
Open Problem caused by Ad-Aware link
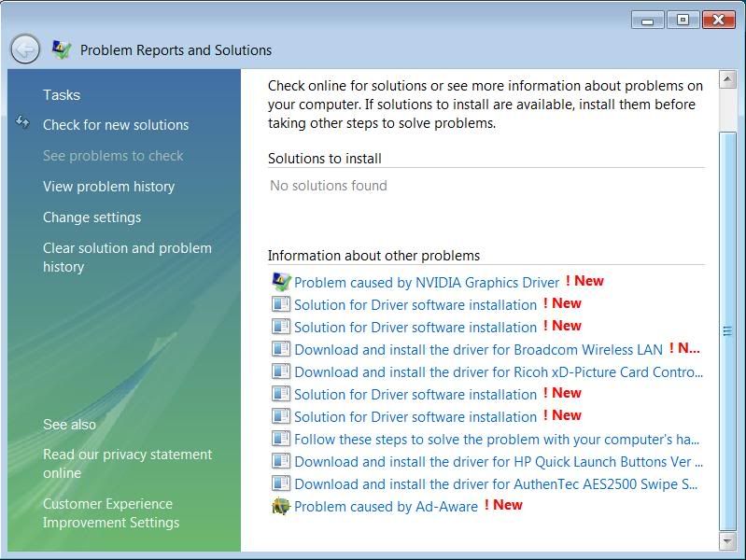pos(386,506)
